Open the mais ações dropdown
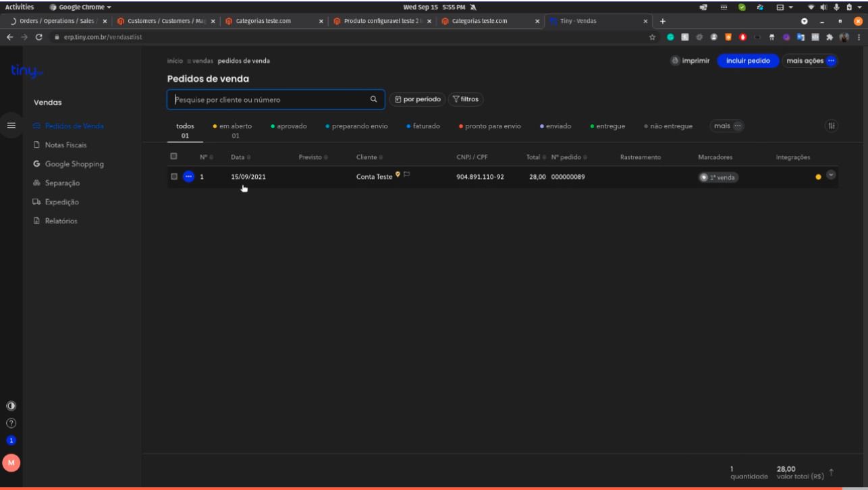 pyautogui.click(x=809, y=61)
